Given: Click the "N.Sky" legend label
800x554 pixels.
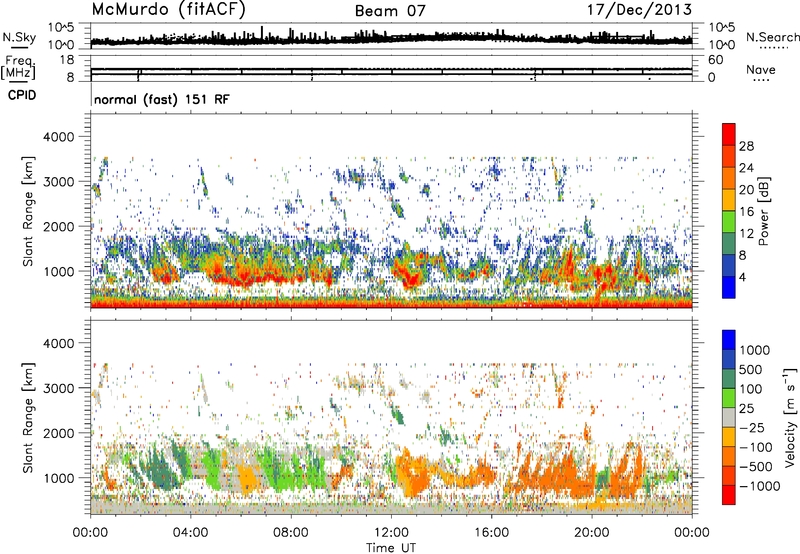Looking at the screenshot, I should 19,37.
